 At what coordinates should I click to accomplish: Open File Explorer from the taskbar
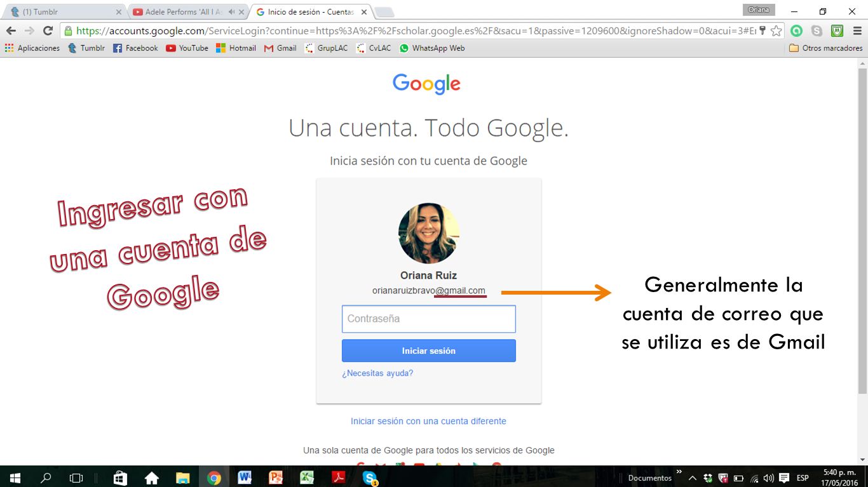click(x=182, y=477)
